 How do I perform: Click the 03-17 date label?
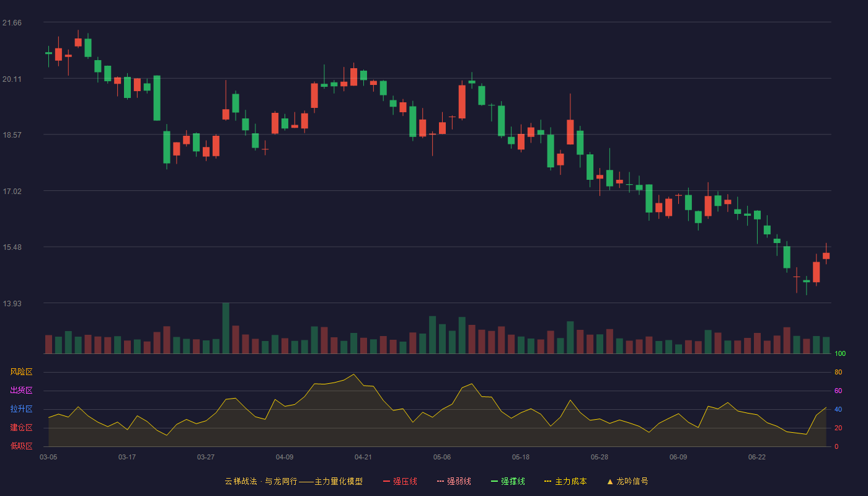coord(127,457)
